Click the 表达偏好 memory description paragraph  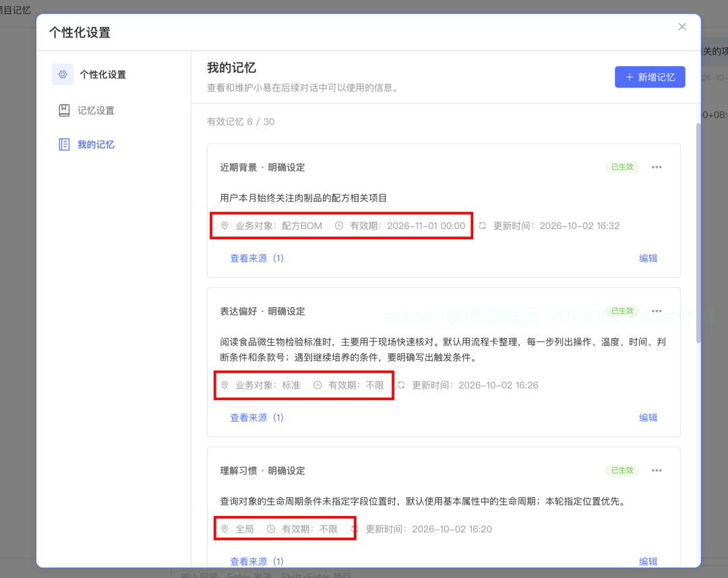[x=443, y=350]
